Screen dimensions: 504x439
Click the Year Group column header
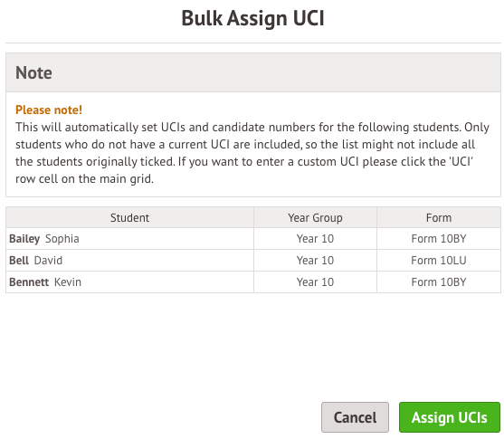click(x=315, y=218)
